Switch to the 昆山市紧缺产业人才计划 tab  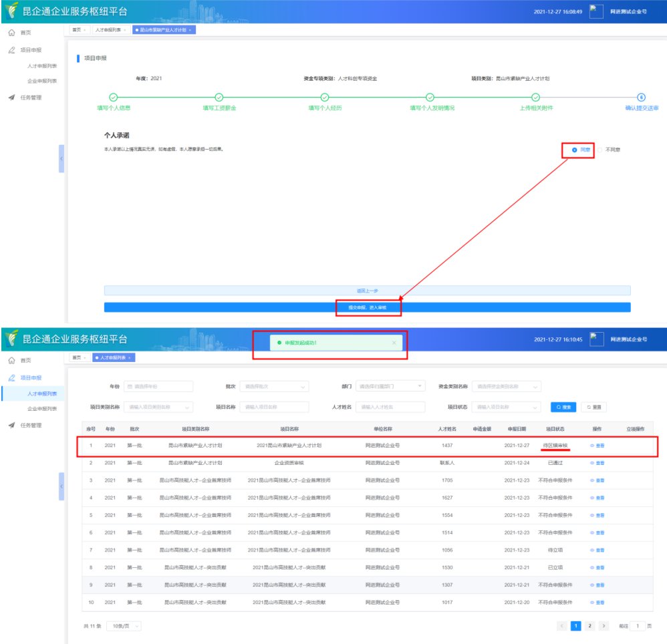click(x=163, y=30)
